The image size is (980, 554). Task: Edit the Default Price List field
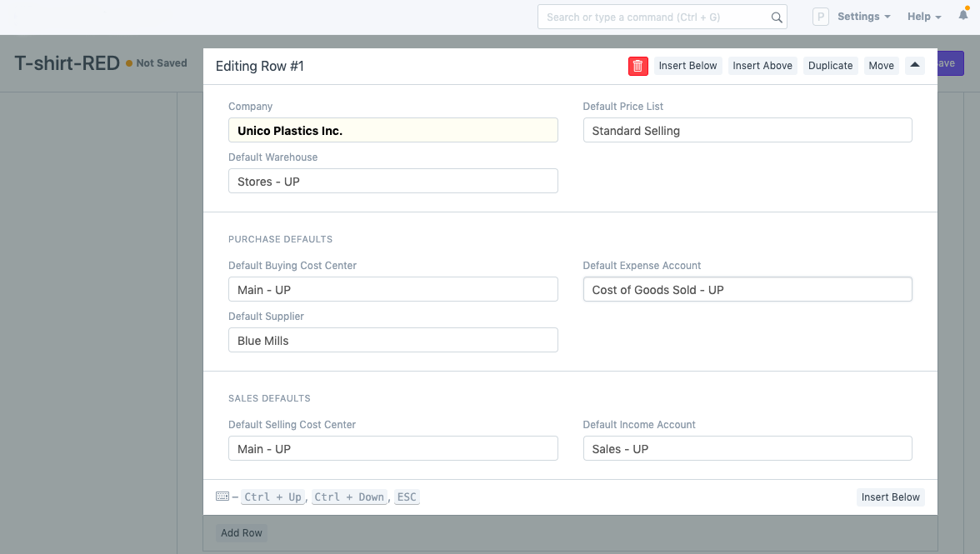click(747, 131)
